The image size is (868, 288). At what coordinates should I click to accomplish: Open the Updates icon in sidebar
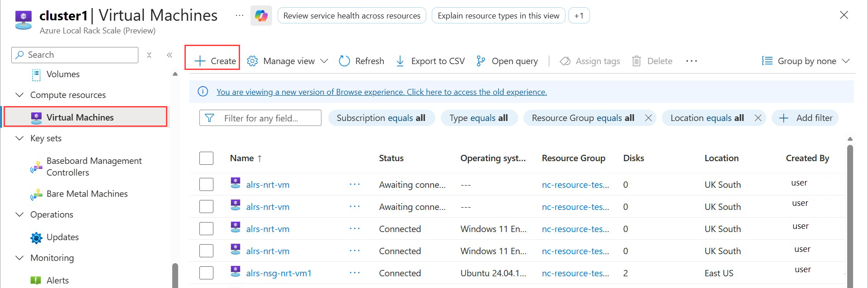tap(36, 237)
